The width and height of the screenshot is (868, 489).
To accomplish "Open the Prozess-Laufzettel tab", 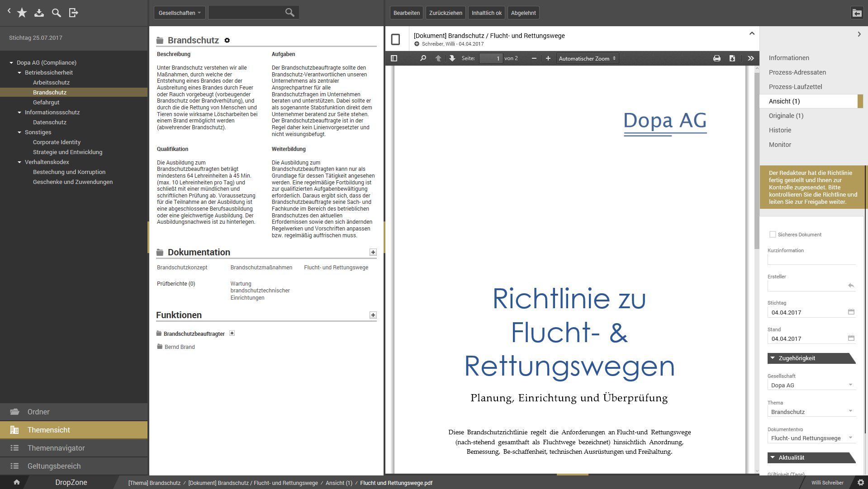I will click(x=795, y=87).
